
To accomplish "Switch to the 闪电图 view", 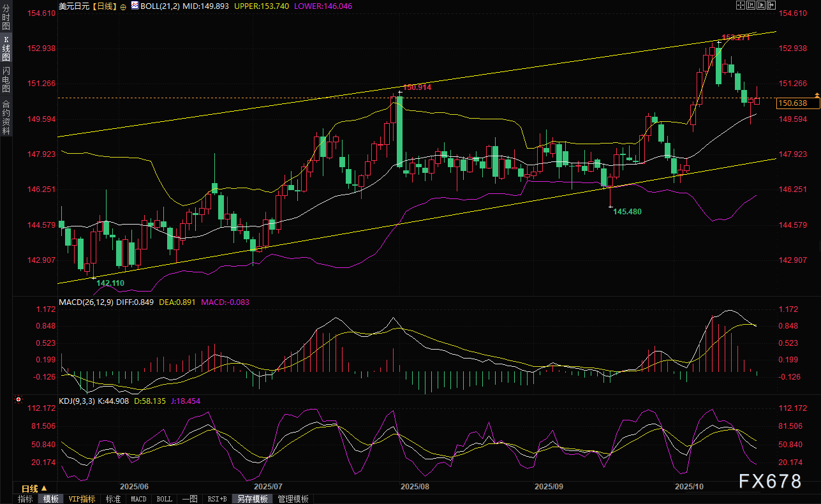I will (x=6, y=79).
